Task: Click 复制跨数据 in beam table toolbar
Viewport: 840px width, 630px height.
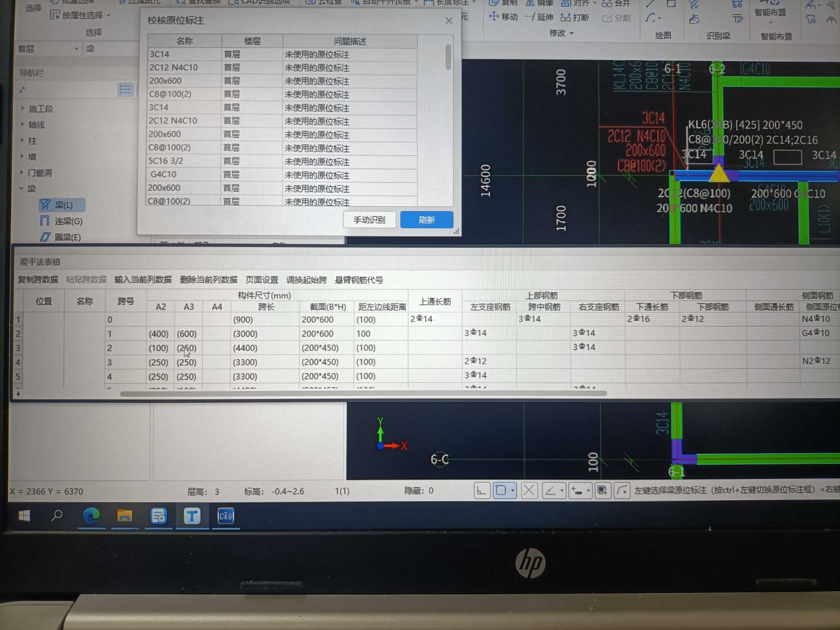Action: pyautogui.click(x=38, y=279)
